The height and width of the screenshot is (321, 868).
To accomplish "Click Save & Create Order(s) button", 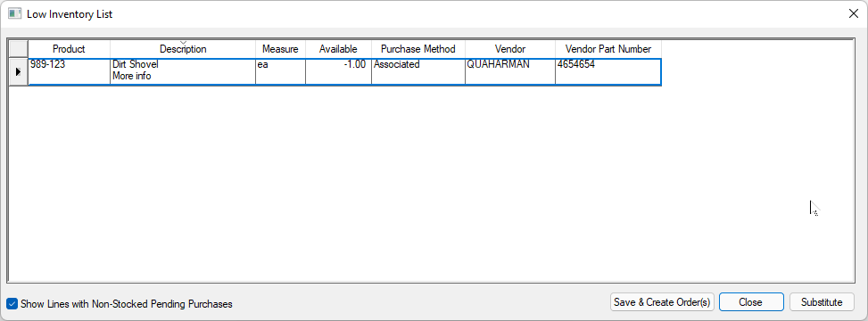I will tap(662, 302).
